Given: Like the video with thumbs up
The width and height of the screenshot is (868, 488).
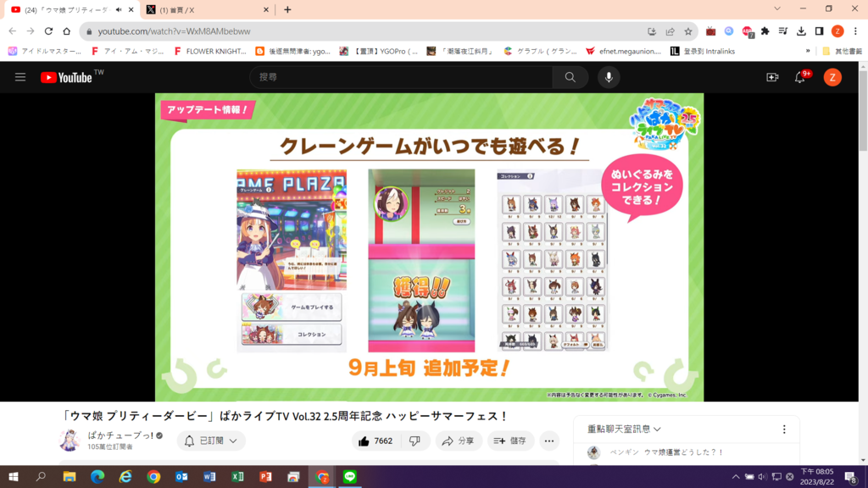Looking at the screenshot, I should coord(376,441).
